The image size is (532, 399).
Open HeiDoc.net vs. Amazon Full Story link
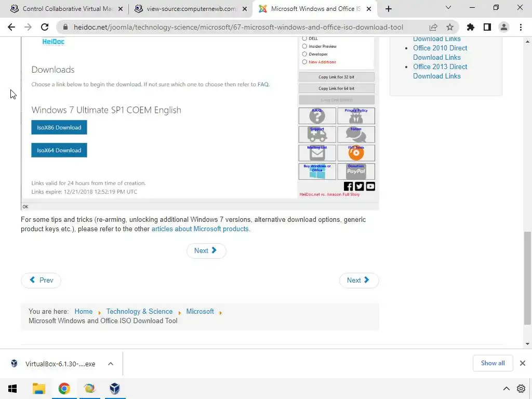pos(329,194)
